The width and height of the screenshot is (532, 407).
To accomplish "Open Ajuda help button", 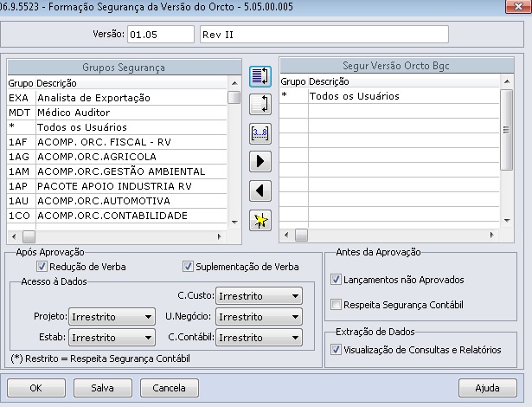I will pos(488,388).
